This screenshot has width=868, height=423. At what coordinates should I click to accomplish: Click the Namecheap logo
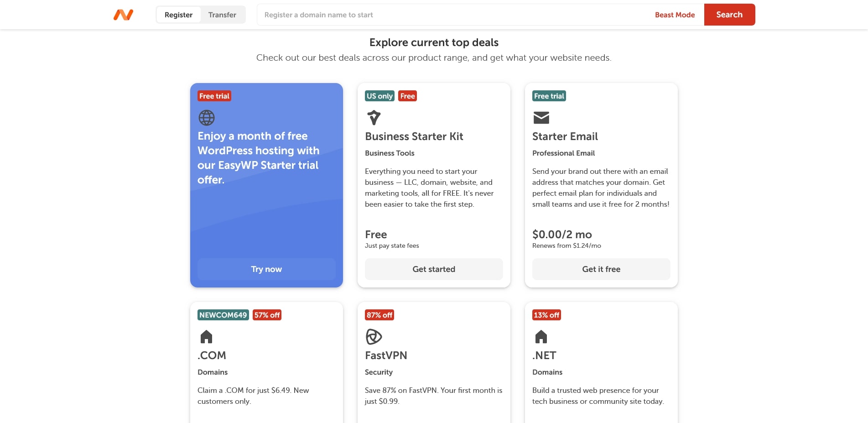pyautogui.click(x=123, y=14)
